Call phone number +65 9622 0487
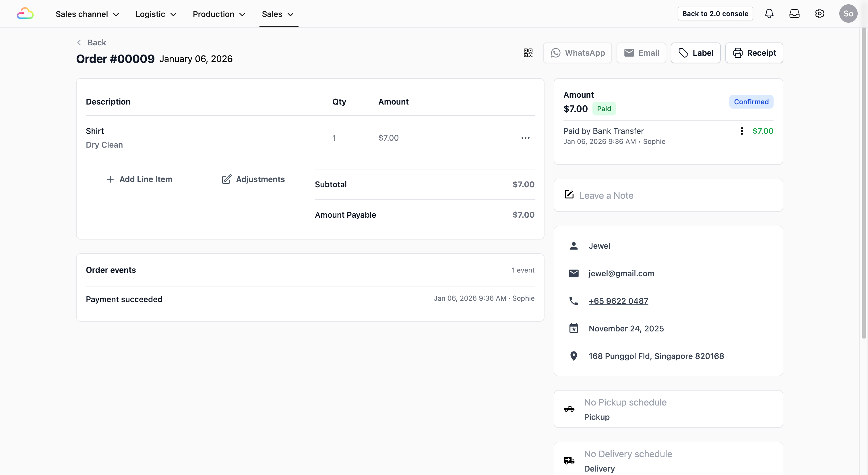 [x=618, y=301]
